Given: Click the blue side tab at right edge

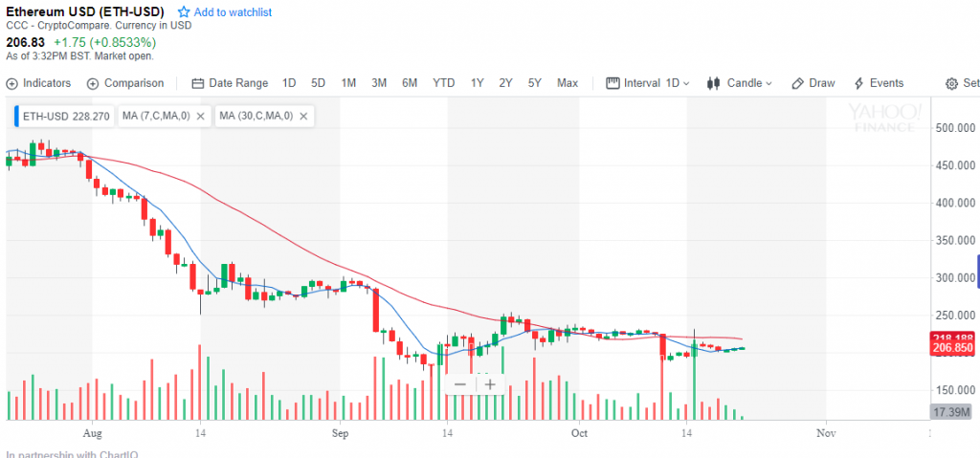Looking at the screenshot, I should point(977,272).
